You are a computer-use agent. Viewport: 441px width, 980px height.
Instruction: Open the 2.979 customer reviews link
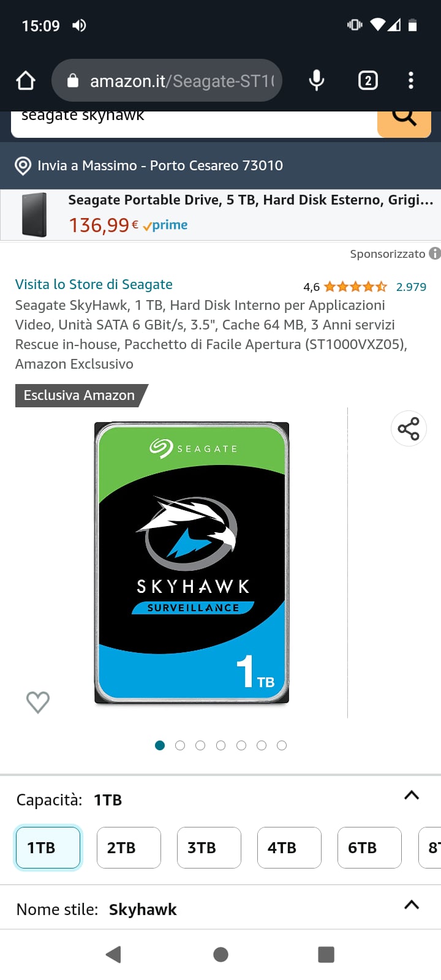click(411, 287)
